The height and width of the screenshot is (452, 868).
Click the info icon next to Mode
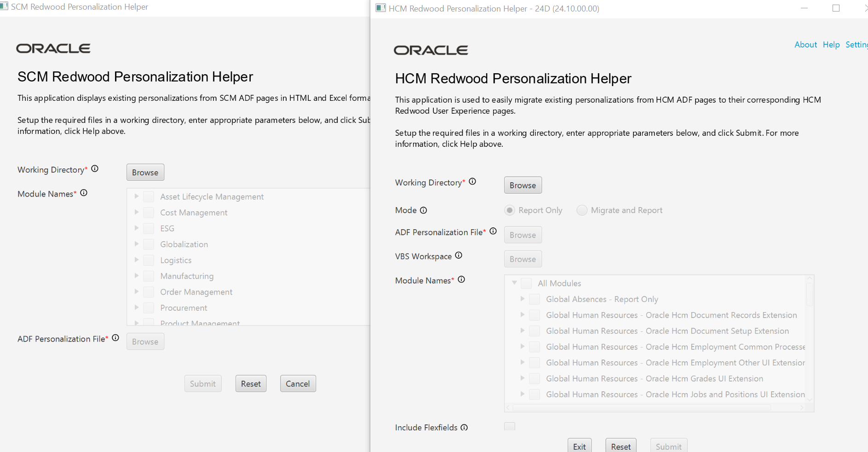[x=423, y=209]
